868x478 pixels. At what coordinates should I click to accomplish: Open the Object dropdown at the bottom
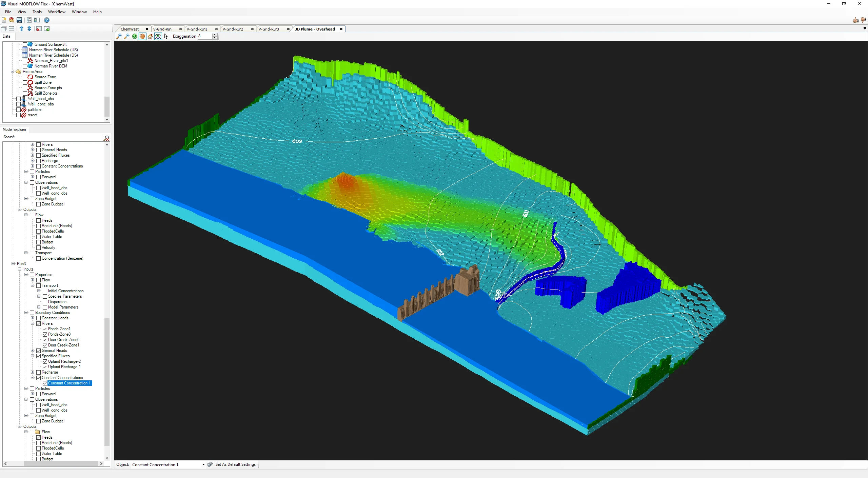point(203,465)
